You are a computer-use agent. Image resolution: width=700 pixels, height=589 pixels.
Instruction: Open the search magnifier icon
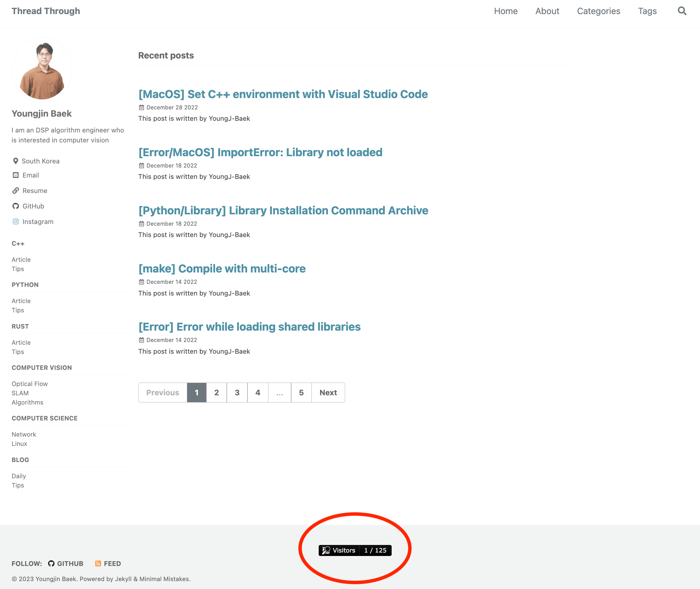[682, 11]
